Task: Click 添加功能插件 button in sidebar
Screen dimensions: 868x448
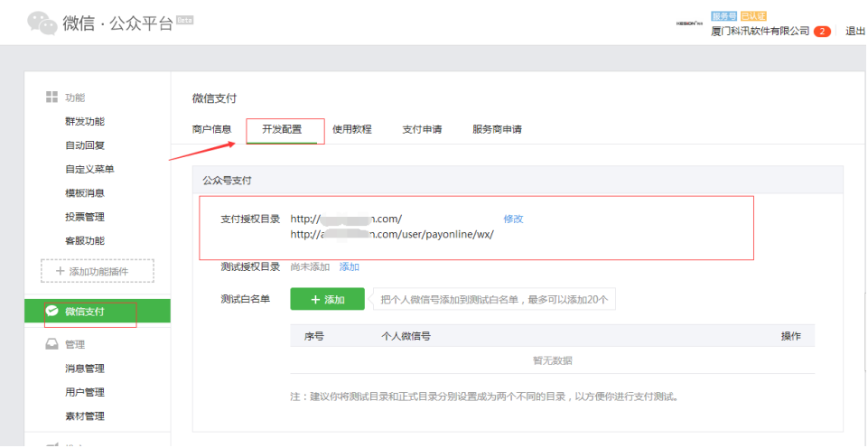Action: pos(98,271)
